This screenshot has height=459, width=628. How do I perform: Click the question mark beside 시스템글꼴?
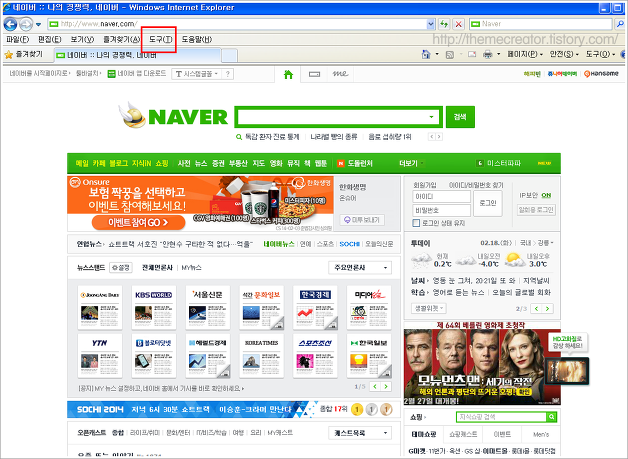click(227, 74)
